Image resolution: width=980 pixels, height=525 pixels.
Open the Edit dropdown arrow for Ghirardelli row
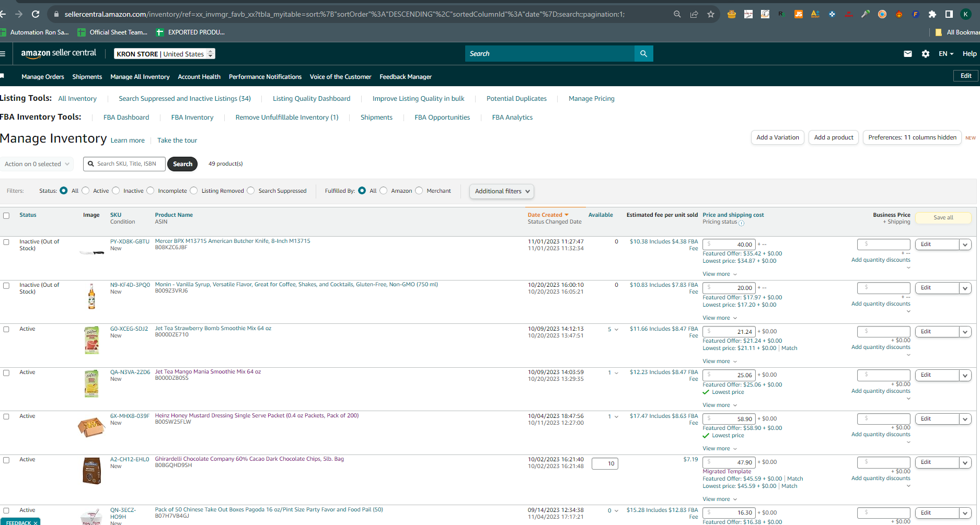click(x=965, y=462)
